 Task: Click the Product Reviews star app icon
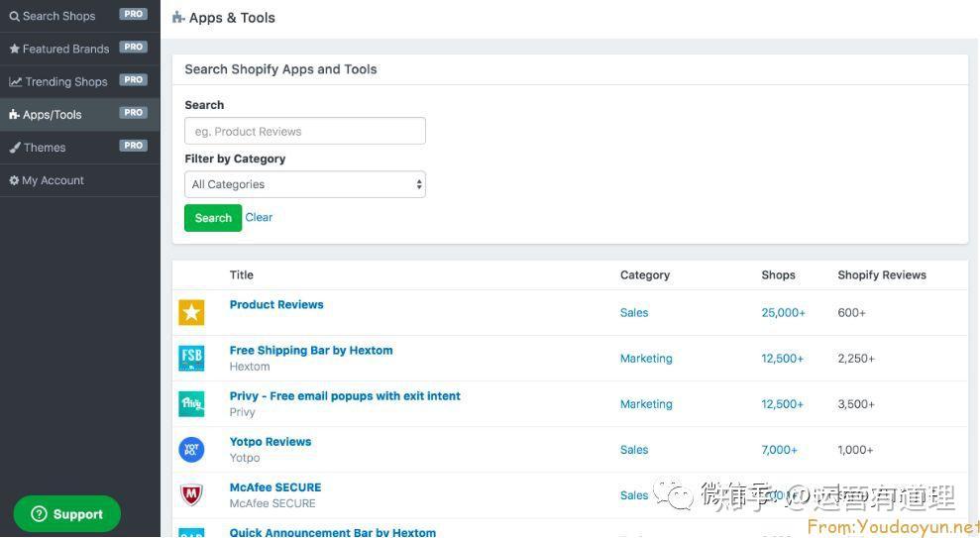point(191,312)
